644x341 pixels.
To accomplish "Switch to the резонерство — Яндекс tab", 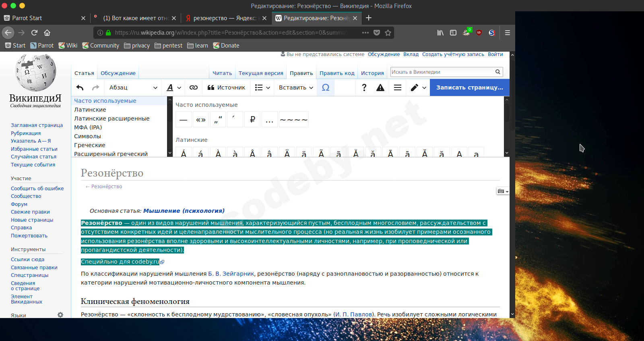I will point(226,18).
